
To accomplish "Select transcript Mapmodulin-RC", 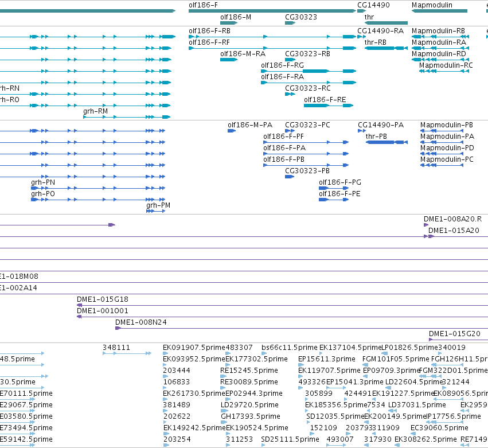I will [446, 65].
